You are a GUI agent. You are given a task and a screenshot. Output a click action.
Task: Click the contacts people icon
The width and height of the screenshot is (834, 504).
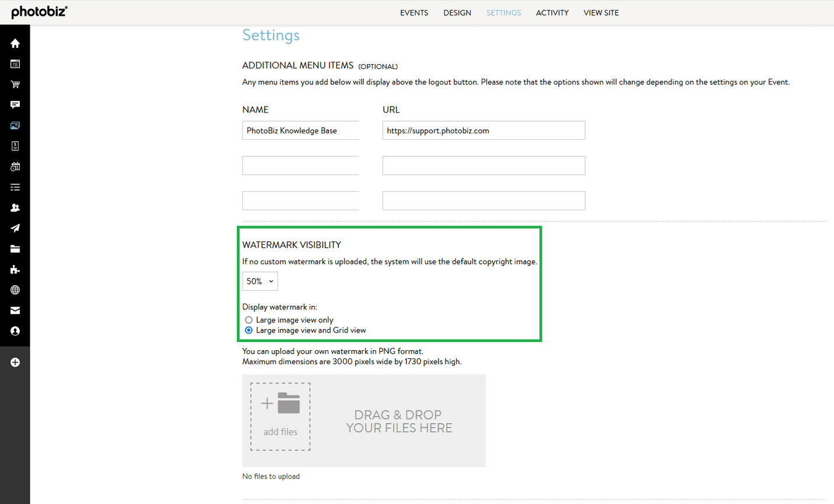click(15, 207)
